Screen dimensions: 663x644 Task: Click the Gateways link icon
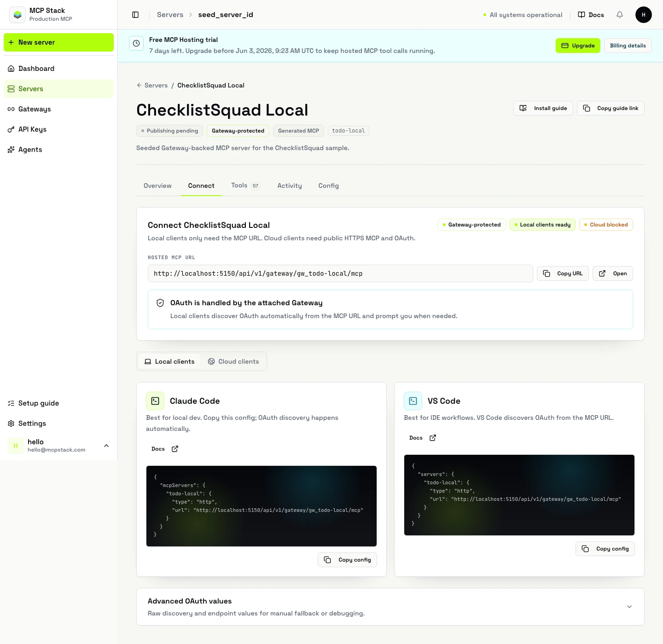point(11,109)
